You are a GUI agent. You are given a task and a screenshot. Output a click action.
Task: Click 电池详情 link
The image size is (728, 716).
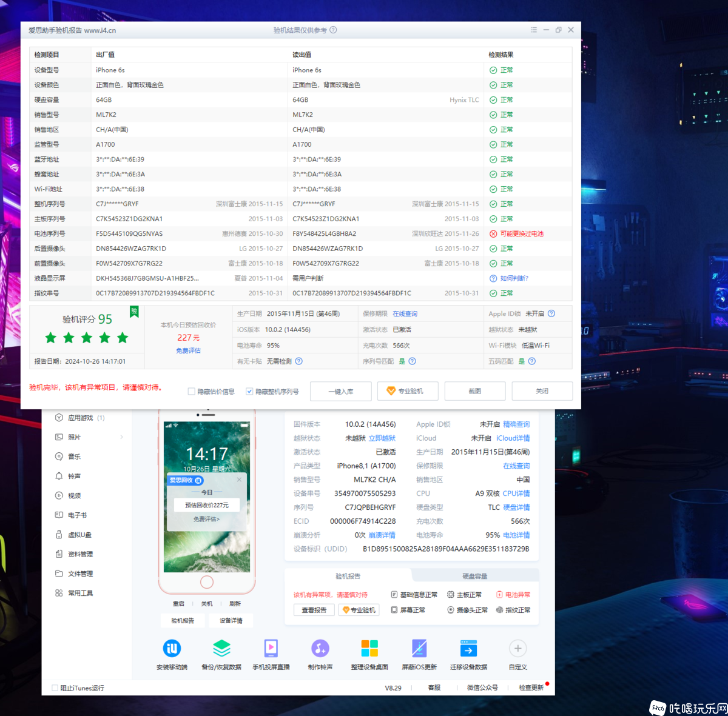pos(516,535)
